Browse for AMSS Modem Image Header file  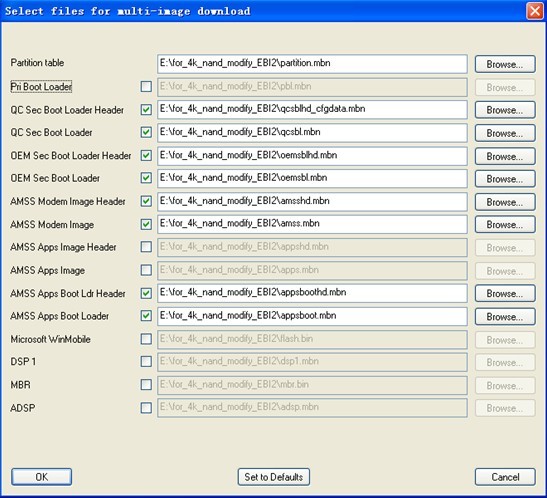click(505, 202)
